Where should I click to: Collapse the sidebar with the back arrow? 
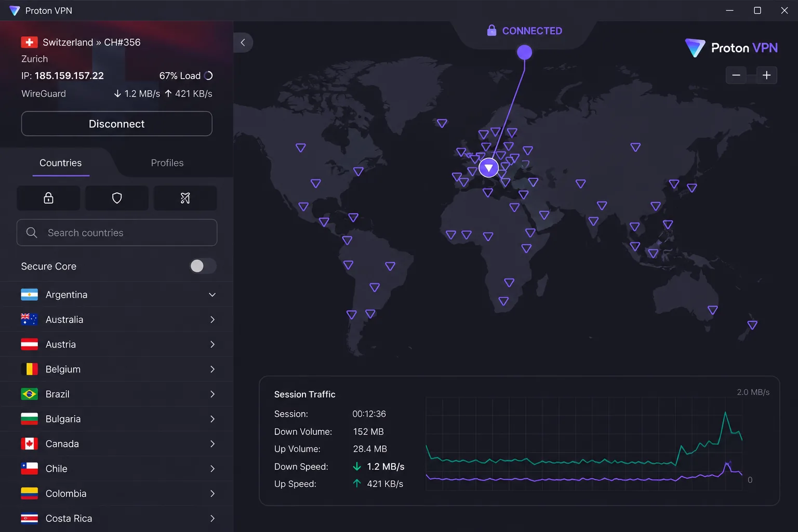(243, 43)
